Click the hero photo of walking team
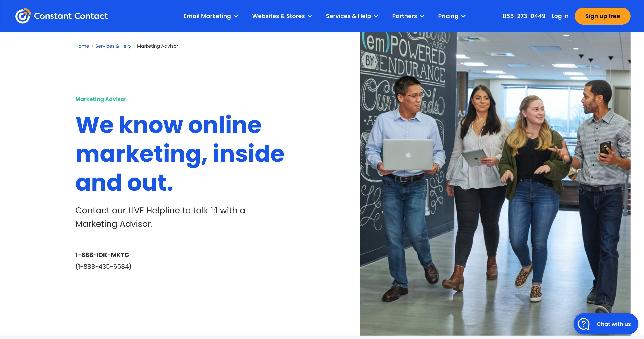This screenshot has width=644, height=339. coord(495,184)
